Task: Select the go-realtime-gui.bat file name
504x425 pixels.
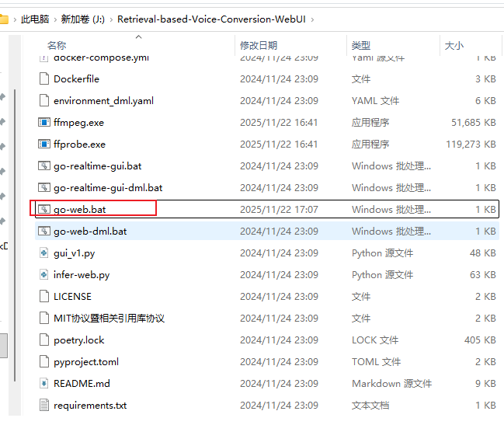Action: (97, 166)
